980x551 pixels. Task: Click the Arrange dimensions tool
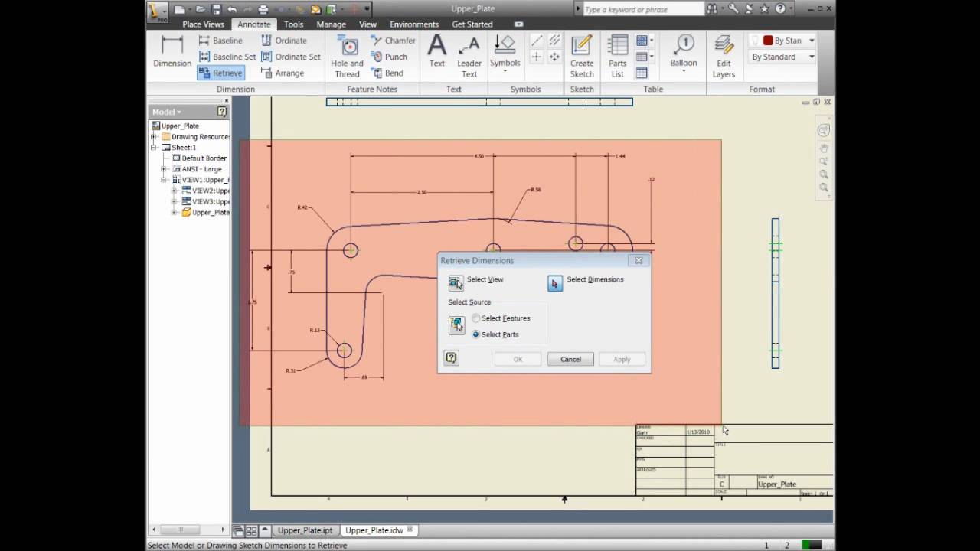pos(283,73)
